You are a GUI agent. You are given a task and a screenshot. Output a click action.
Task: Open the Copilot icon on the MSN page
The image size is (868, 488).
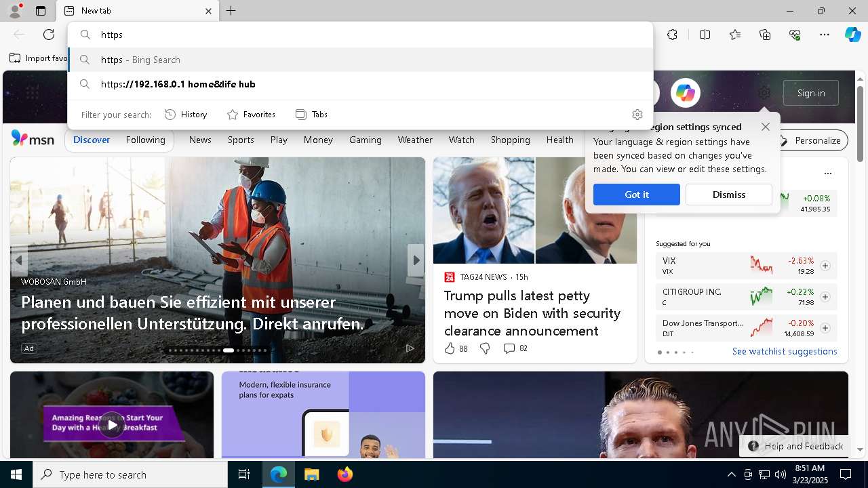click(x=686, y=93)
